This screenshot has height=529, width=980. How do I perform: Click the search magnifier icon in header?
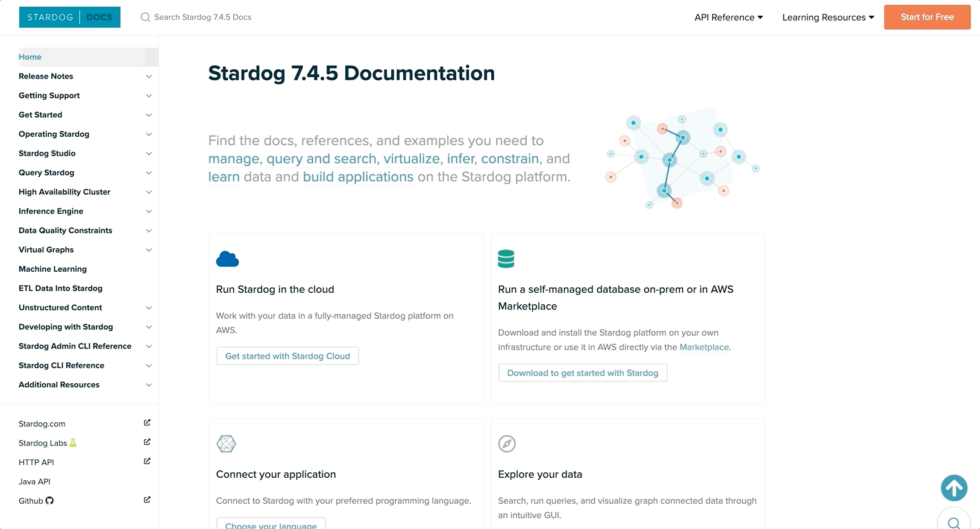pyautogui.click(x=145, y=17)
